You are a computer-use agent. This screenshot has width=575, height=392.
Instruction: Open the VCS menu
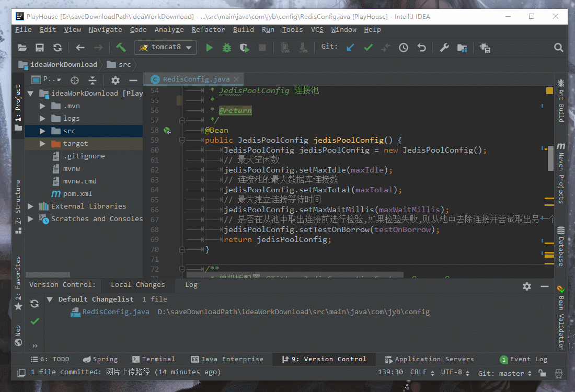point(317,30)
